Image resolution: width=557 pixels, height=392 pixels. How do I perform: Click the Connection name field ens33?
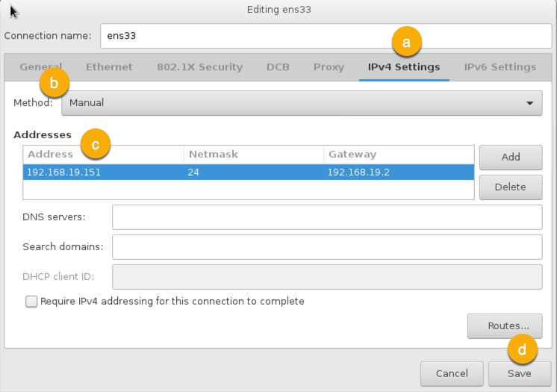click(326, 36)
